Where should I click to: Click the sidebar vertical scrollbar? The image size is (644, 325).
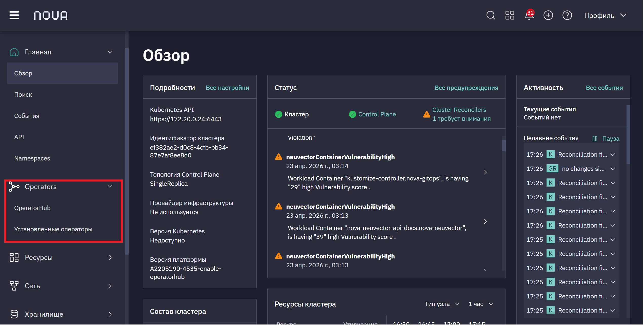127,151
